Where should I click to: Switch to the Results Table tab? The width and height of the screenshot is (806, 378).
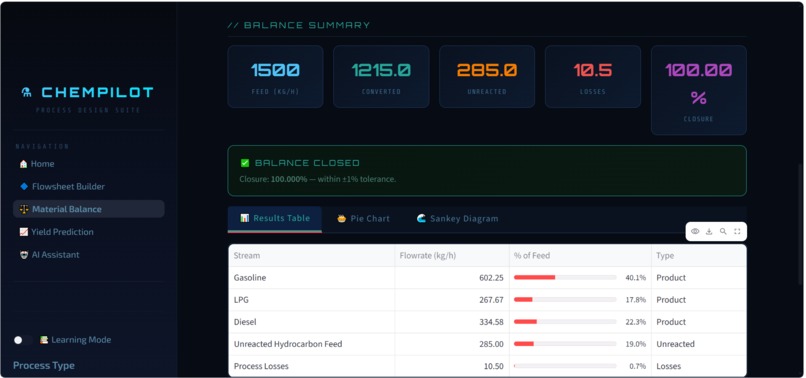(x=274, y=219)
